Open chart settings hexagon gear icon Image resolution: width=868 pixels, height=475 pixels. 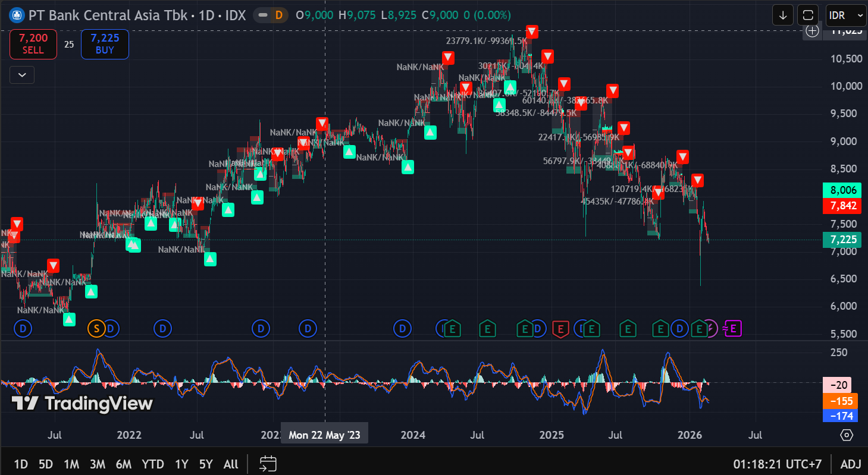pyautogui.click(x=847, y=435)
